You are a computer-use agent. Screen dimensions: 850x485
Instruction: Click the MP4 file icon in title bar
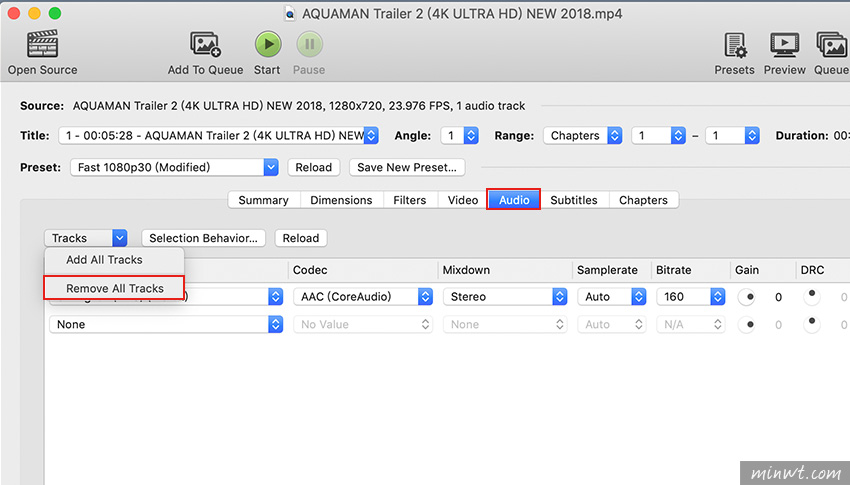click(290, 14)
